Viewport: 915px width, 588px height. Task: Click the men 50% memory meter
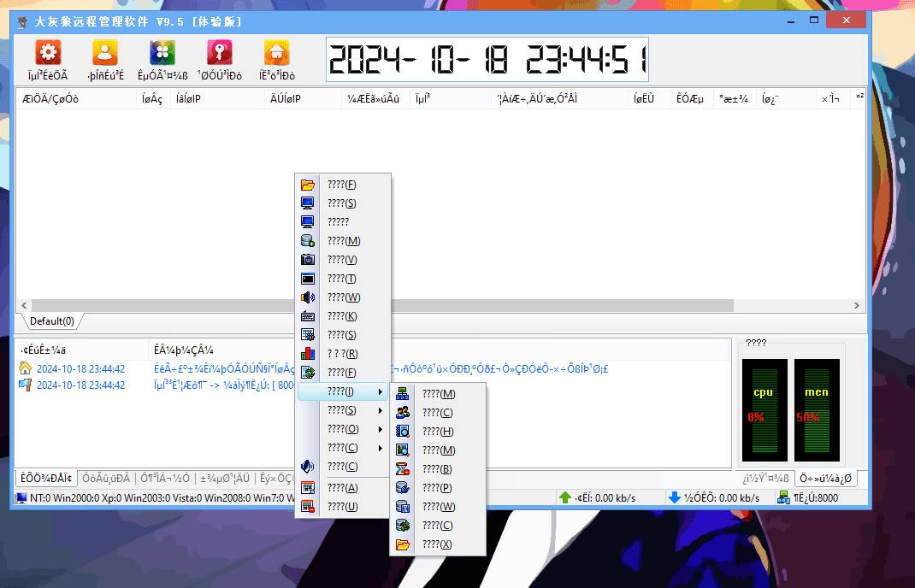[x=817, y=410]
